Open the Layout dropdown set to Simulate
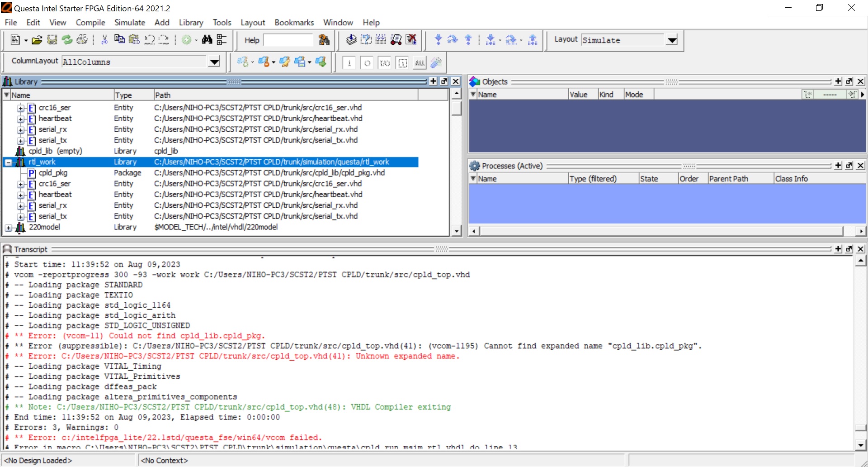The height and width of the screenshot is (467, 868). [x=672, y=40]
